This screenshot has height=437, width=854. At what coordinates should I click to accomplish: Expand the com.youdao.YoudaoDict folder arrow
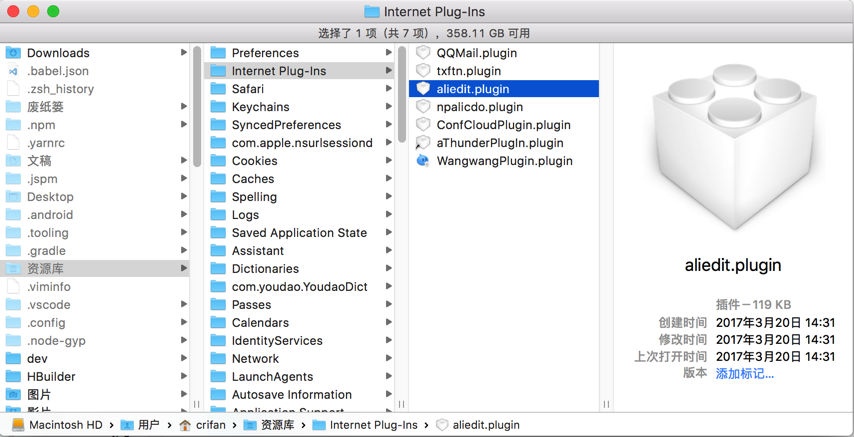[388, 287]
